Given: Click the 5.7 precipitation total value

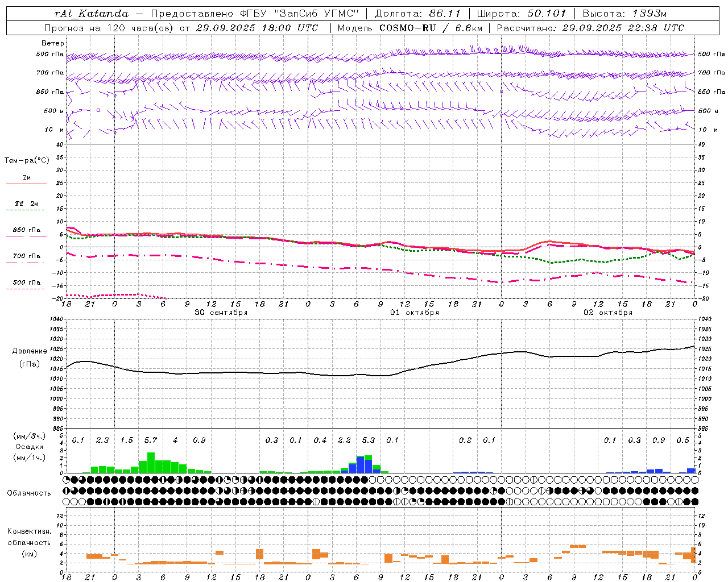Looking at the screenshot, I should coord(151,440).
